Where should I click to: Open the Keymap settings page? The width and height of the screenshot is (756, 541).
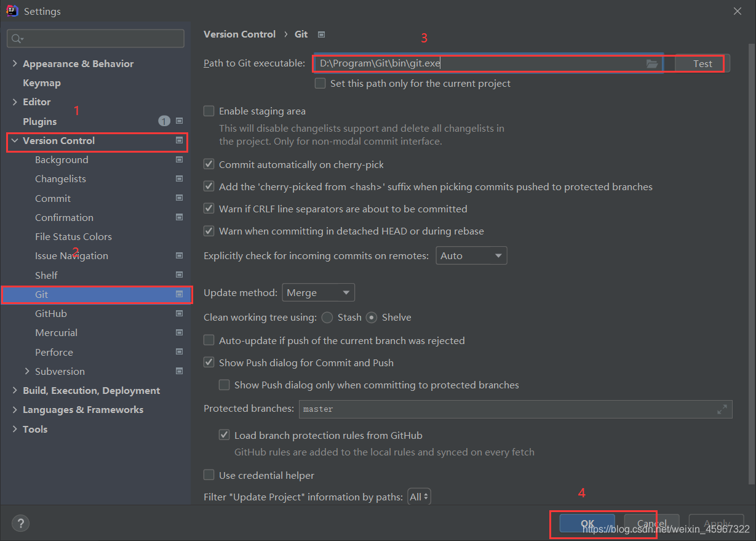(42, 82)
